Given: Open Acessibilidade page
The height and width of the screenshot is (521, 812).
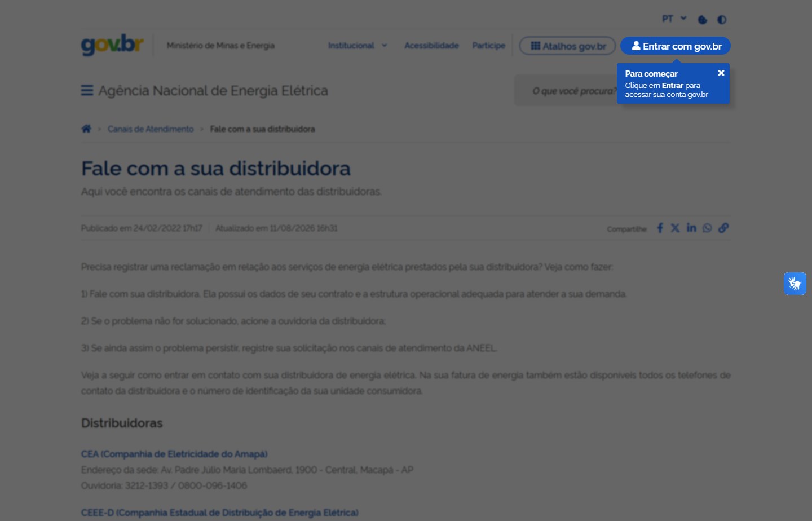Looking at the screenshot, I should 431,46.
